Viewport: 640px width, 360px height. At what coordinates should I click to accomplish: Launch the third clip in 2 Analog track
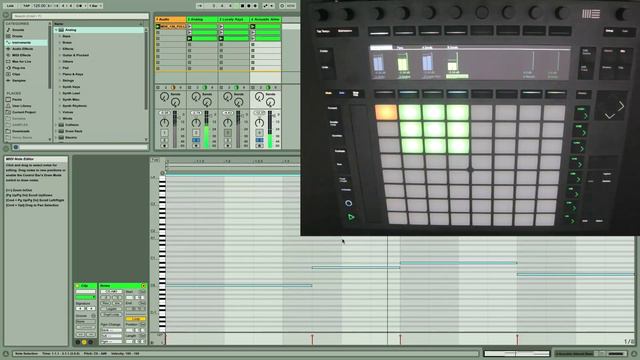189,38
